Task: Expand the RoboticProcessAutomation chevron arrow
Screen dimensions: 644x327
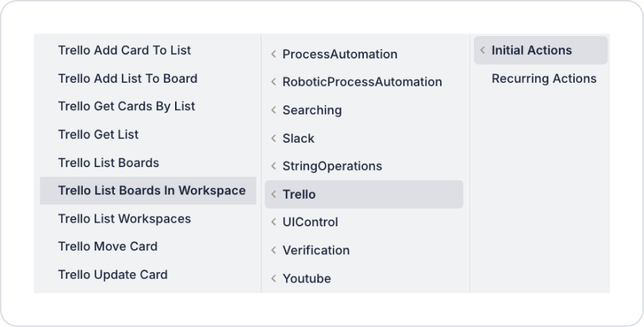Action: (x=274, y=82)
